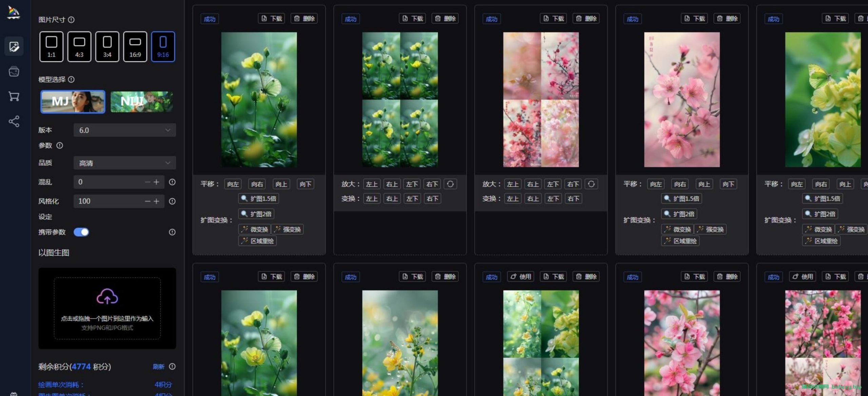Upscale 左上 in second card's 放大 row
Screen dimensions: 868x396
372,184
